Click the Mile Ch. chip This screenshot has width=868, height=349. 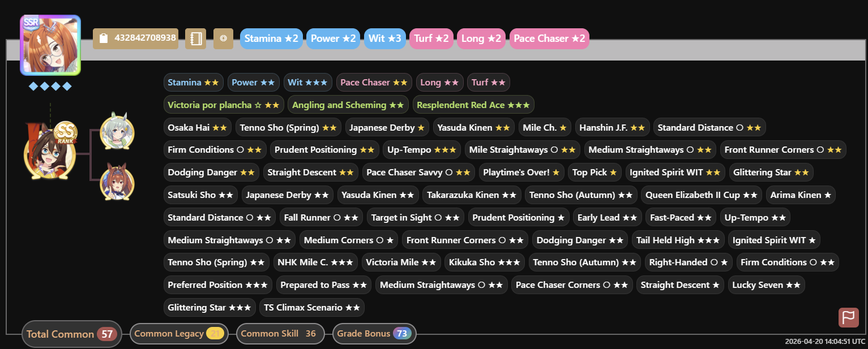pos(545,127)
